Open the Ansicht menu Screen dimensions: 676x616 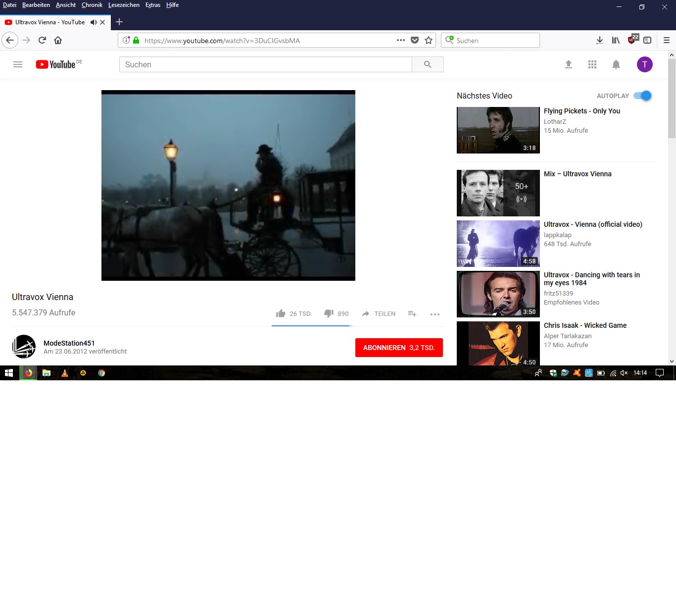(x=66, y=5)
